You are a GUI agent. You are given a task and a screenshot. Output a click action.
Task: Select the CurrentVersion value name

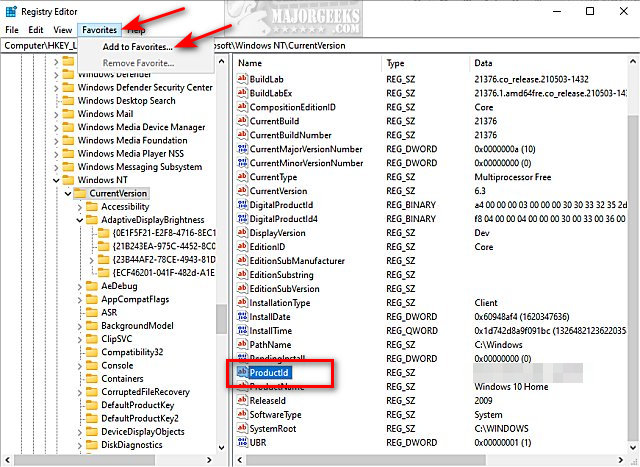pyautogui.click(x=278, y=191)
